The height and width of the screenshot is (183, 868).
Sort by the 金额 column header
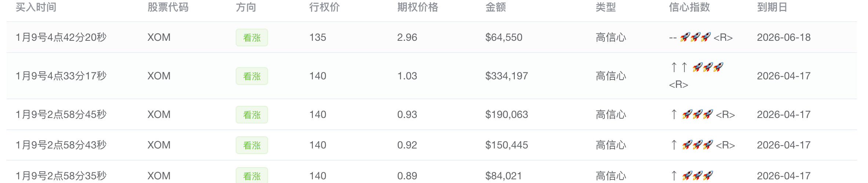tap(495, 7)
